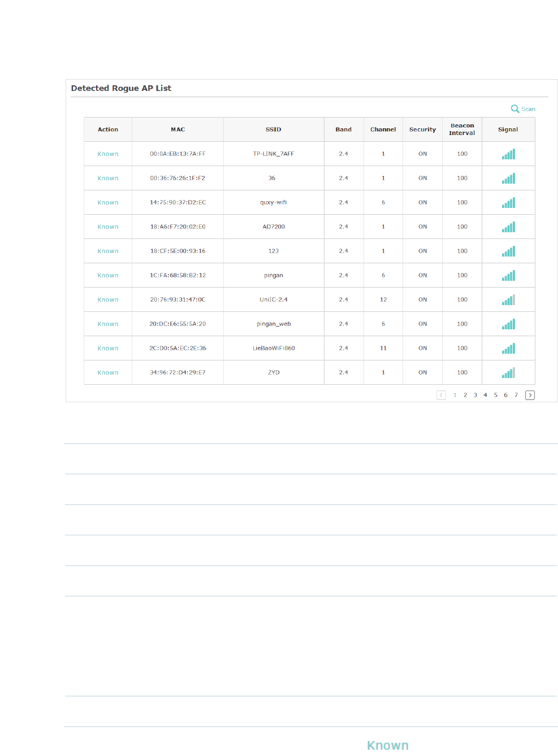Select MAC address 1C:FA:68:58:B2:12
Viewport: 558px width, 756px height.
pos(178,275)
